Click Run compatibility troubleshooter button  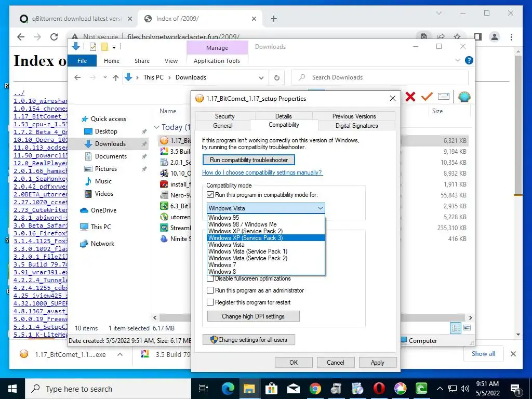tap(249, 160)
